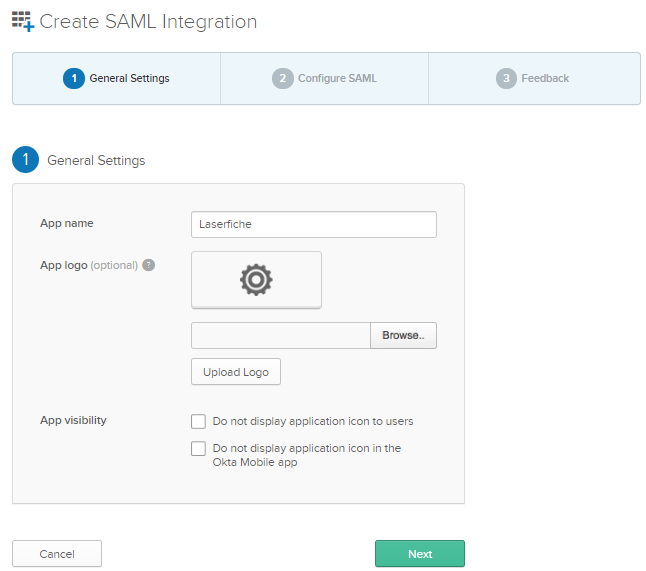Click the 'App visibility' field label
Screen dimensions: 646x571
point(73,420)
